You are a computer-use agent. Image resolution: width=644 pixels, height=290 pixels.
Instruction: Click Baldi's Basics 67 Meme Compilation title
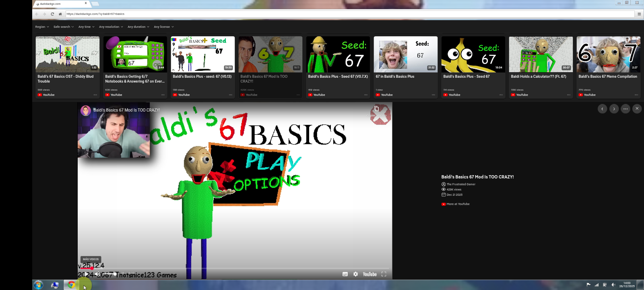[608, 77]
